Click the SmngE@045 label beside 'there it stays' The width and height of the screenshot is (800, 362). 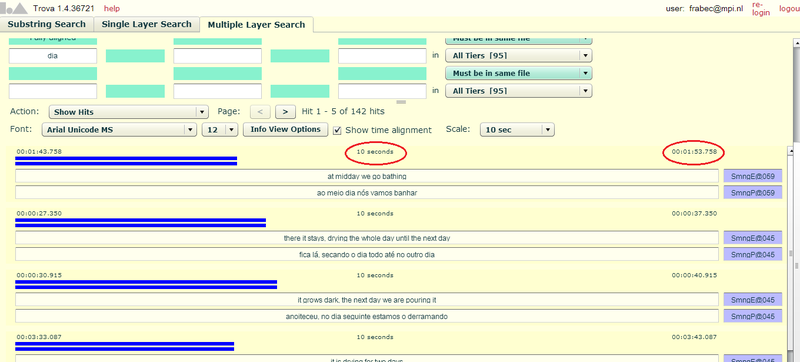click(753, 238)
